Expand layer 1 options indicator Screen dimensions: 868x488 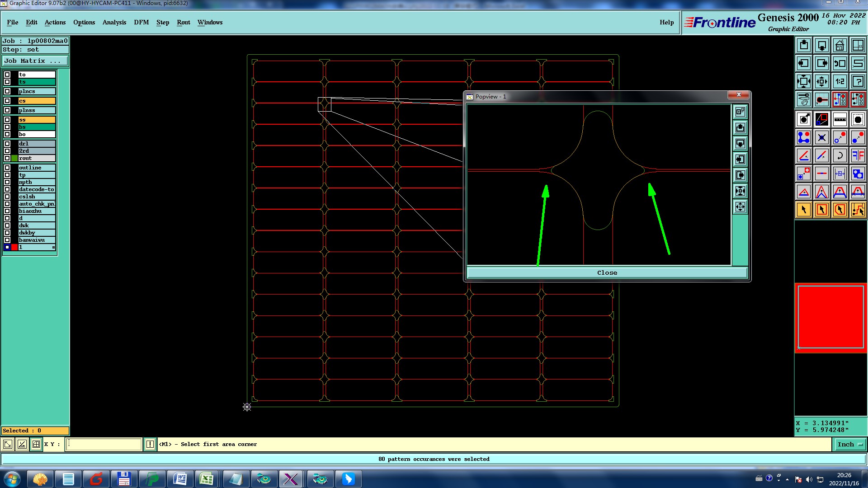[53, 248]
